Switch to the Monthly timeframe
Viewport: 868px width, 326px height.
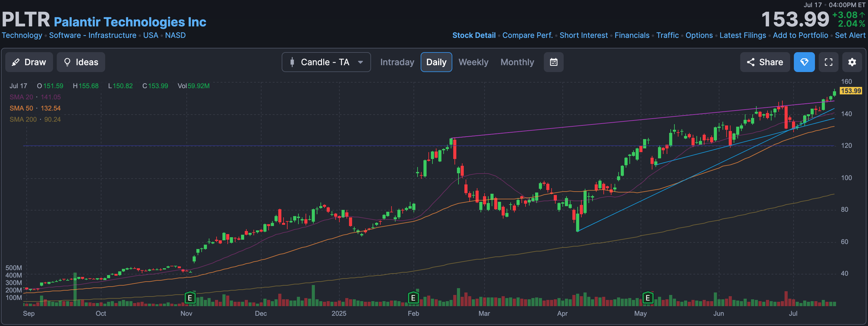pyautogui.click(x=517, y=62)
